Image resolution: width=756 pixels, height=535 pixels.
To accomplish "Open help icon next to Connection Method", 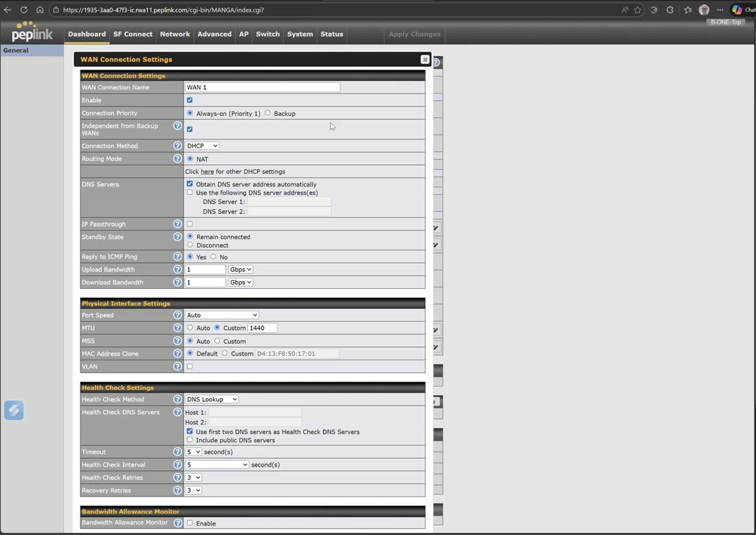I will pos(177,146).
